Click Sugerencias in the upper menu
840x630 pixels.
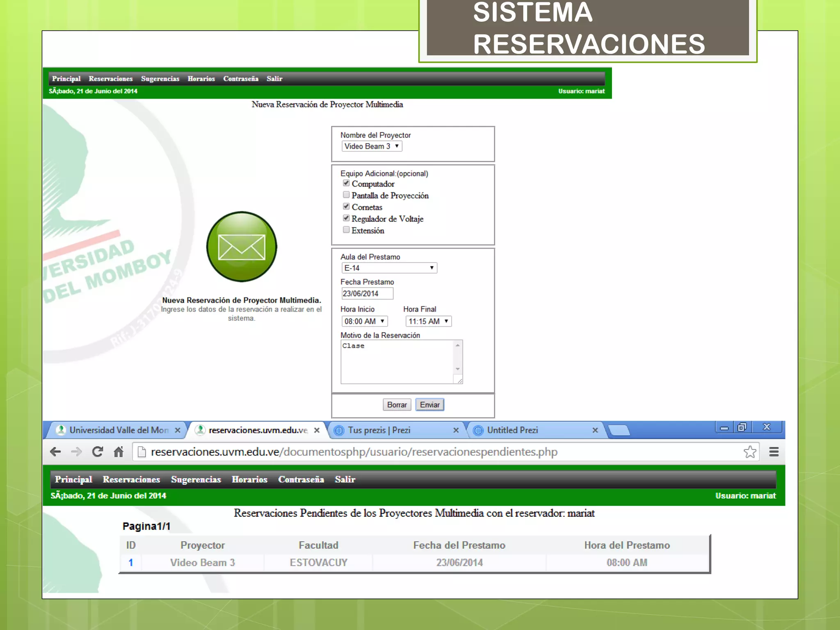point(160,79)
